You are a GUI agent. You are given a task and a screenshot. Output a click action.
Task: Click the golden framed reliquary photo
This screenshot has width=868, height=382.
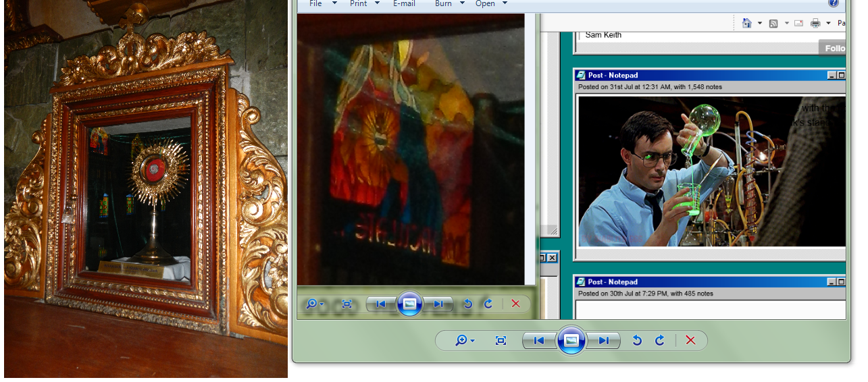pyautogui.click(x=146, y=189)
